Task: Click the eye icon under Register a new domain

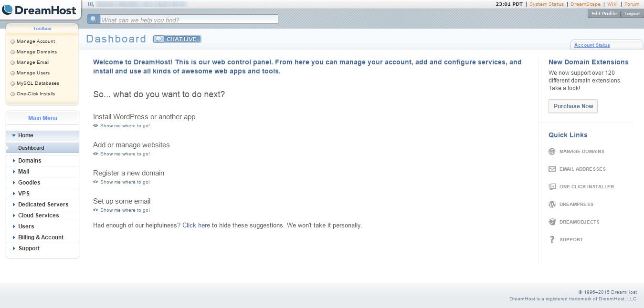Action: tap(95, 182)
